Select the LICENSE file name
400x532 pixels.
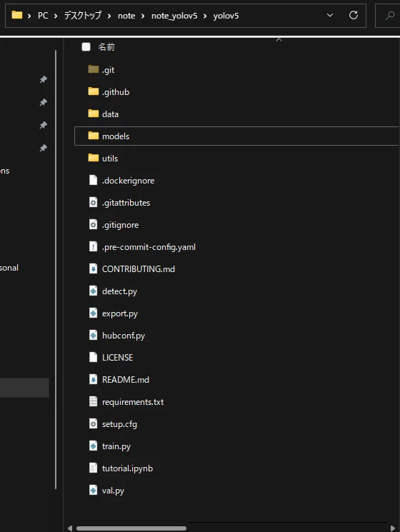117,358
